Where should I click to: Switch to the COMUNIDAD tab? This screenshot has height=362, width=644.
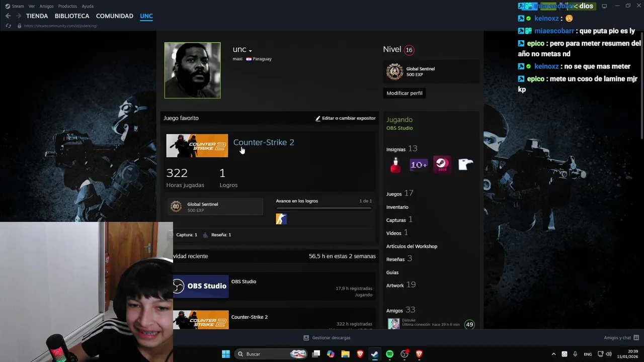pos(115,16)
